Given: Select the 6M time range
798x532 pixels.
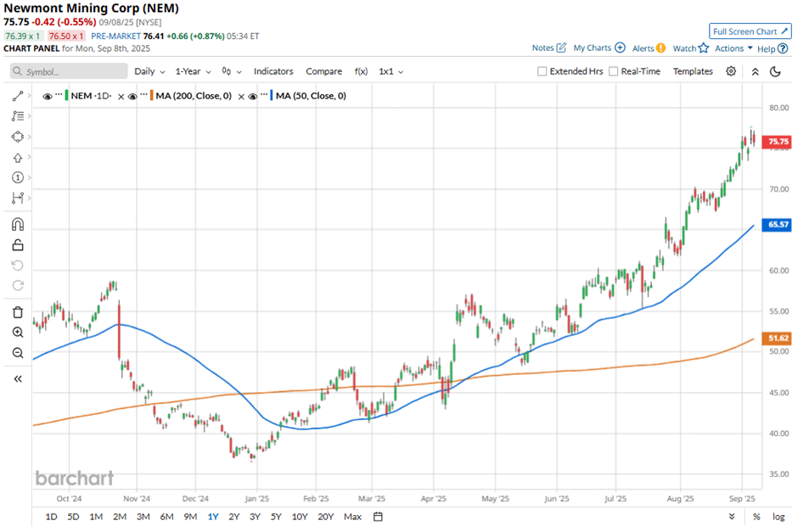Looking at the screenshot, I should [166, 517].
